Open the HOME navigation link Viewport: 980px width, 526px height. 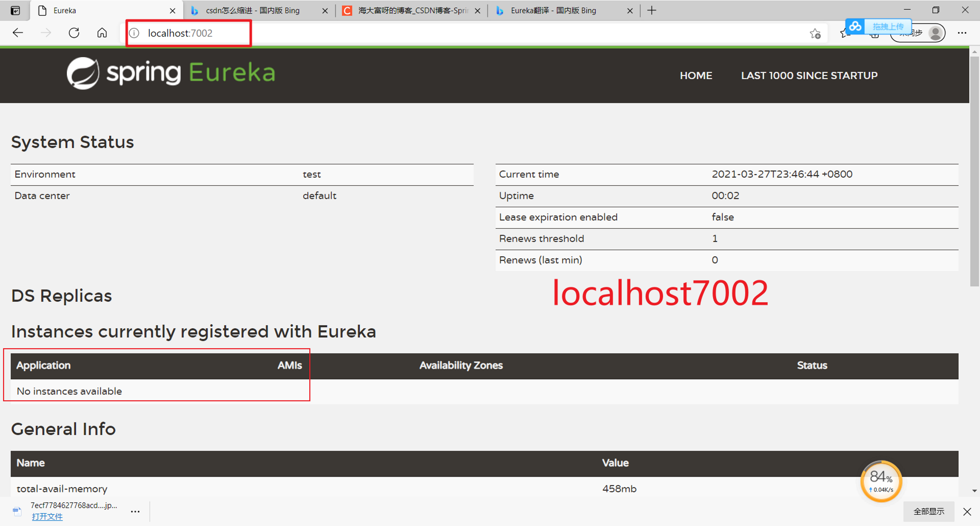point(696,75)
